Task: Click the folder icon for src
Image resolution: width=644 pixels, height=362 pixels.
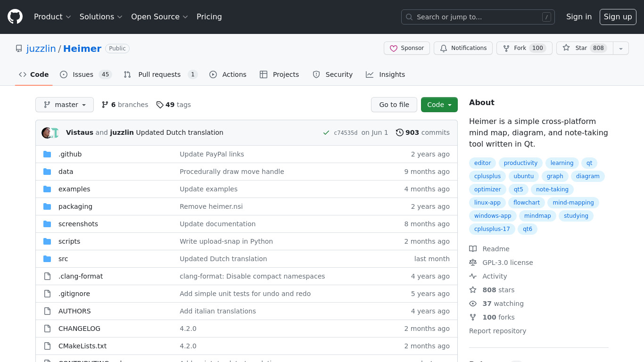Action: click(x=47, y=259)
